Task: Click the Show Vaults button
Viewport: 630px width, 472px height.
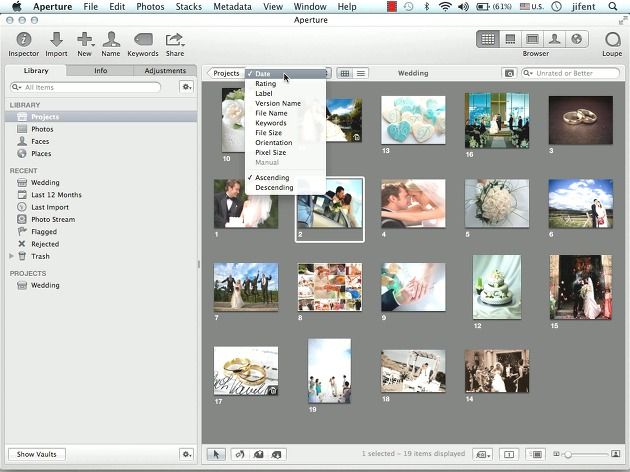Action: tap(37, 454)
